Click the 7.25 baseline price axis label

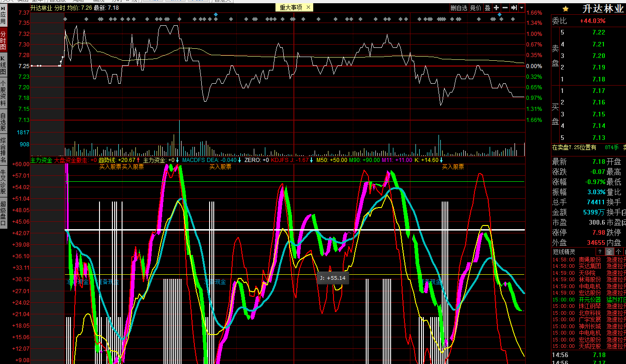24,66
